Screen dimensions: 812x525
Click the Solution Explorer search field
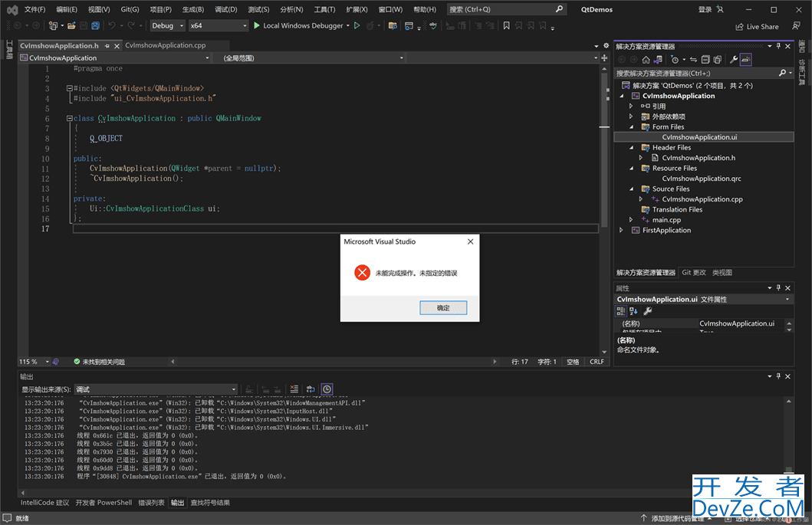696,74
